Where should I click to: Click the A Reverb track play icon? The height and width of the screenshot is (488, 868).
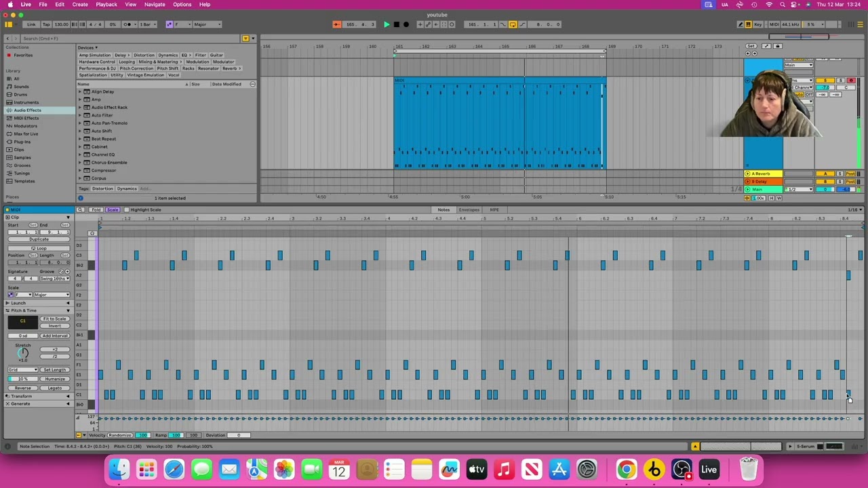pyautogui.click(x=748, y=174)
